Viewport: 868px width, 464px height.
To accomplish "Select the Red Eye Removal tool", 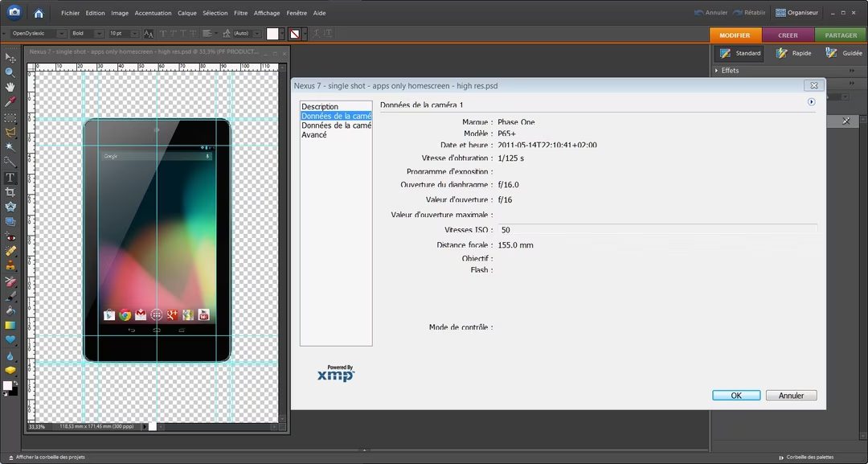I will [10, 237].
